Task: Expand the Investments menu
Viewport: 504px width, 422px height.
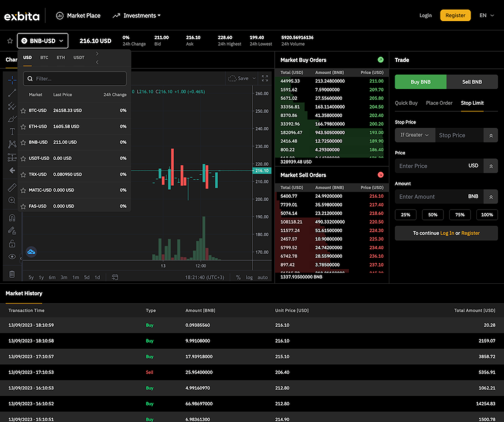Action: pyautogui.click(x=137, y=15)
